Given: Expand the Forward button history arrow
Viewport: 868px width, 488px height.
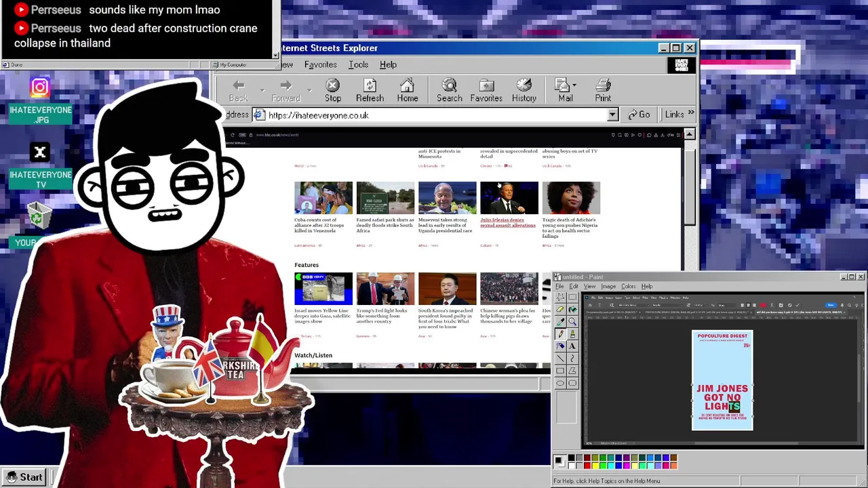Looking at the screenshot, I should pyautogui.click(x=309, y=89).
